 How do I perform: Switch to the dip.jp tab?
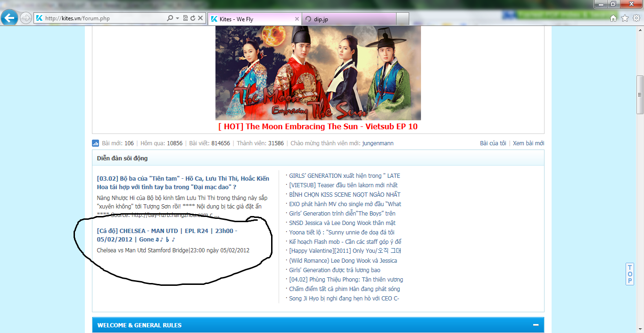click(349, 19)
